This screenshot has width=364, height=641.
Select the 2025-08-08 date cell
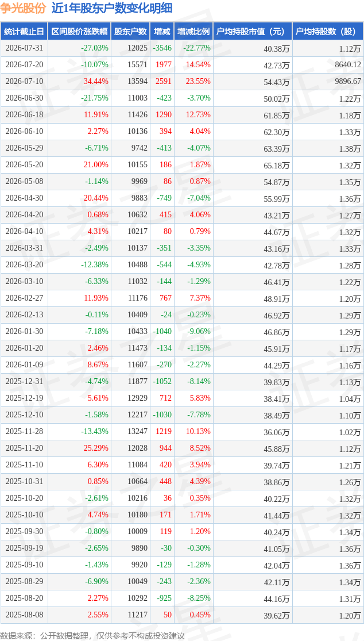24,615
